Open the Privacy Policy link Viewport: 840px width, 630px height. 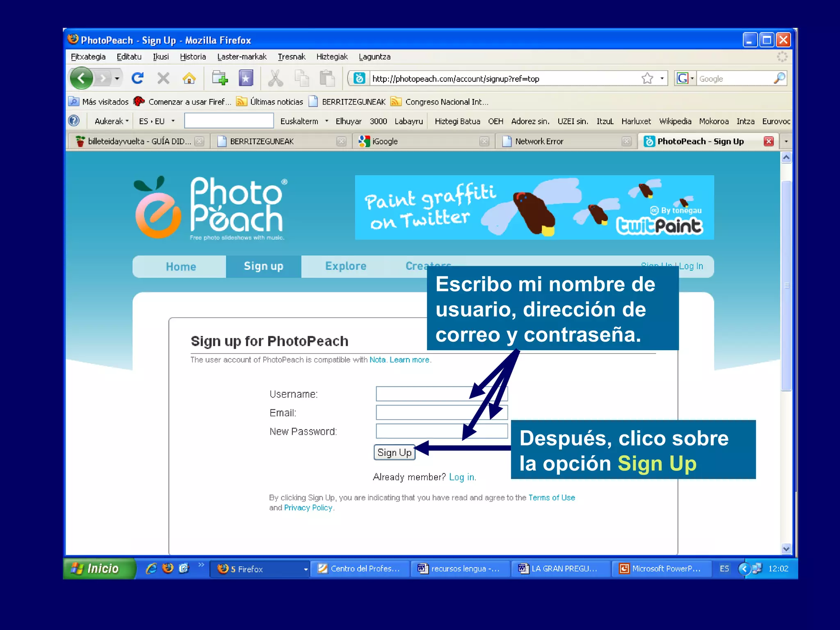tap(308, 508)
